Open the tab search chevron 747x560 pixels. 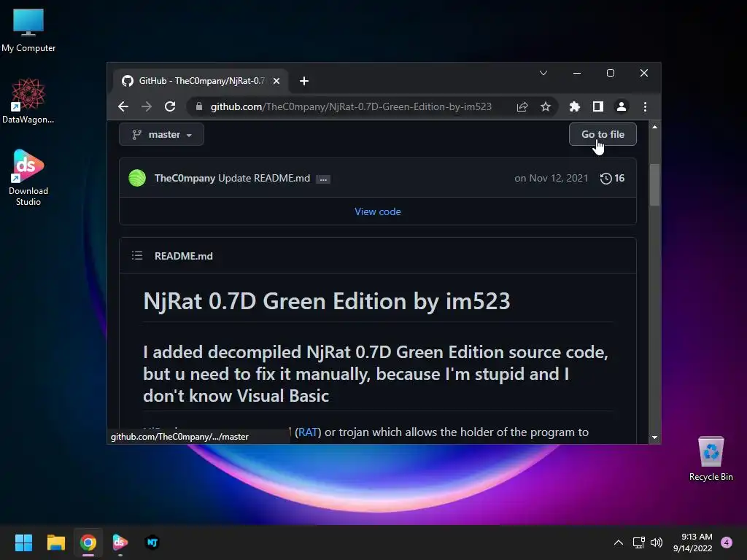click(543, 73)
